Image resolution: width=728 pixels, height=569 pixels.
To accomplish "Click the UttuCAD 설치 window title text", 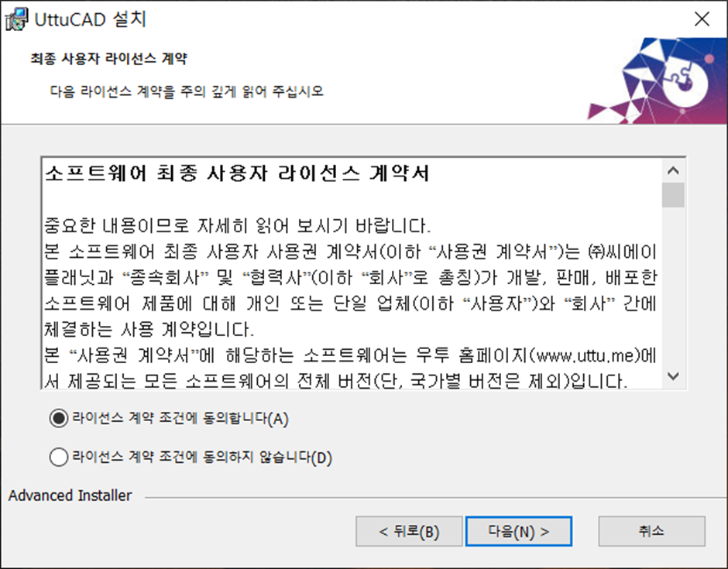I will (91, 19).
